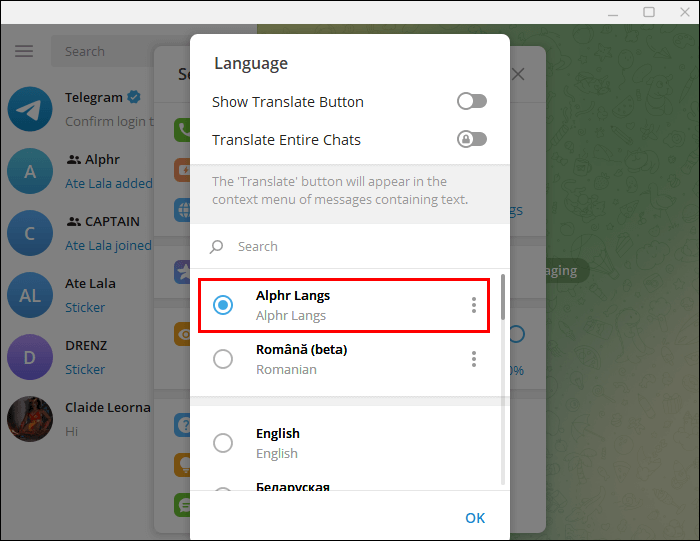Open the Ate Lala chat avatar
The image size is (700, 541).
point(30,295)
